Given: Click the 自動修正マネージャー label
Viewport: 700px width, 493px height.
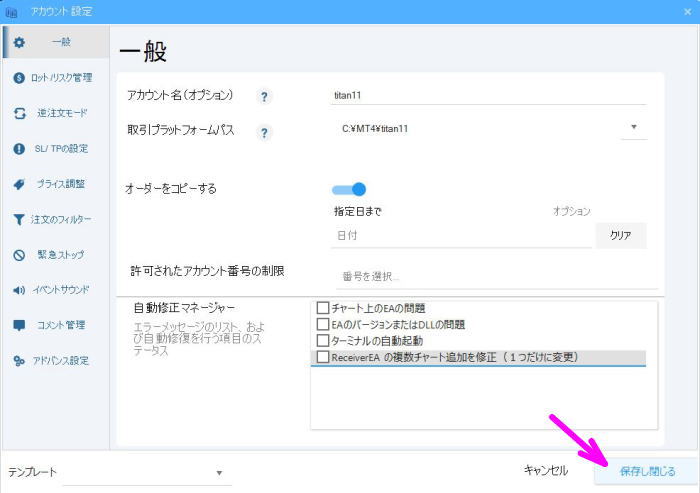Looking at the screenshot, I should (x=184, y=308).
